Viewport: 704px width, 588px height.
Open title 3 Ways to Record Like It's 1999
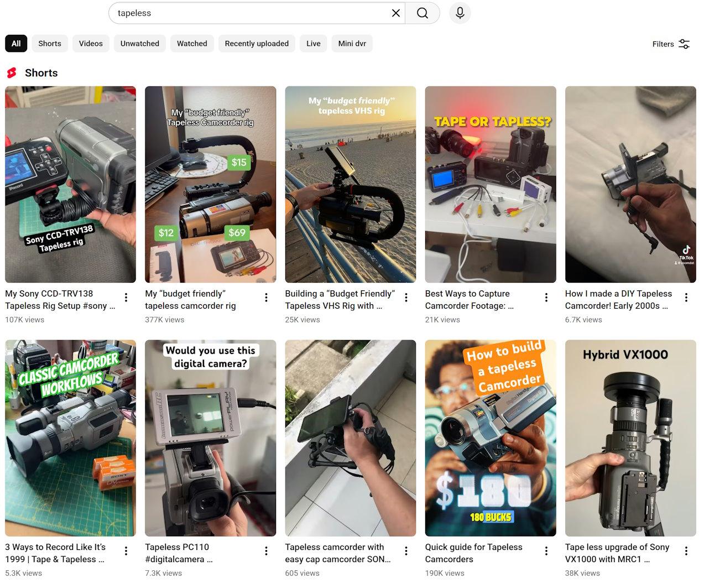(x=55, y=553)
